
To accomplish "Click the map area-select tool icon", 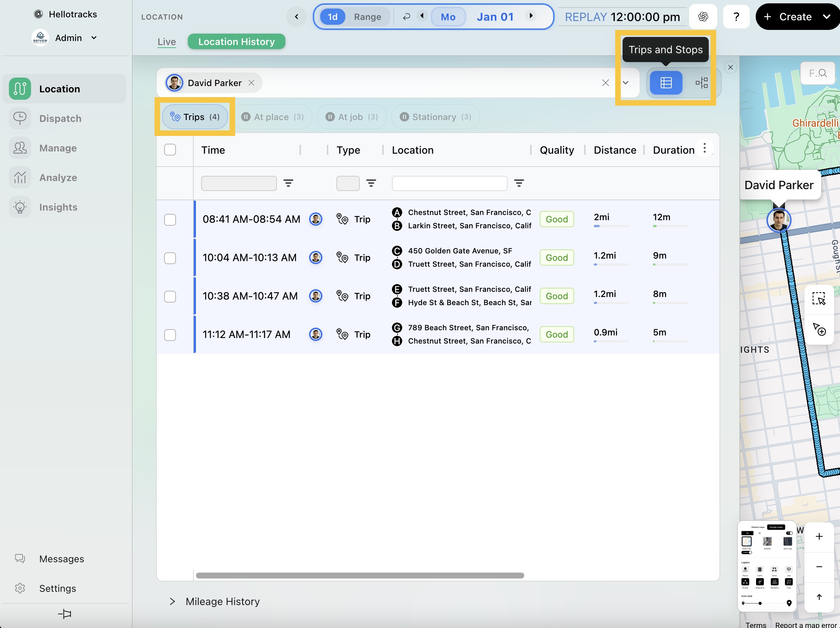I will 819,298.
